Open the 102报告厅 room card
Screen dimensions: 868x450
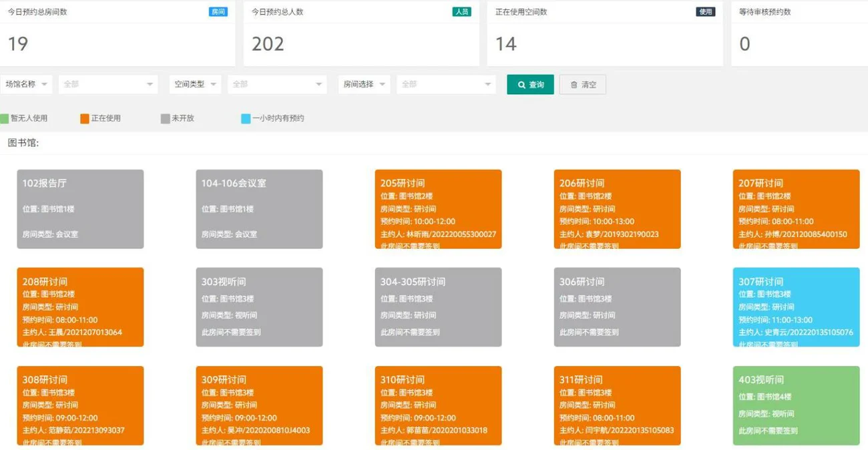[80, 209]
